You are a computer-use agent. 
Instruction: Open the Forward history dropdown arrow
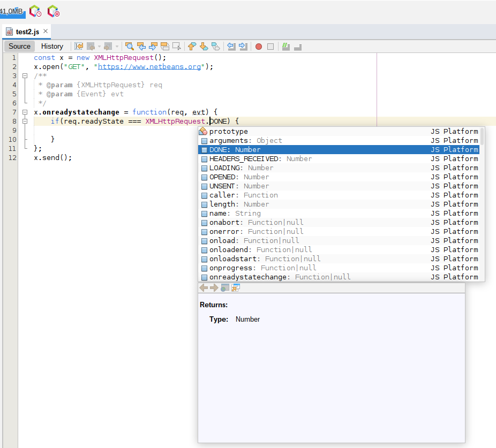pyautogui.click(x=117, y=47)
